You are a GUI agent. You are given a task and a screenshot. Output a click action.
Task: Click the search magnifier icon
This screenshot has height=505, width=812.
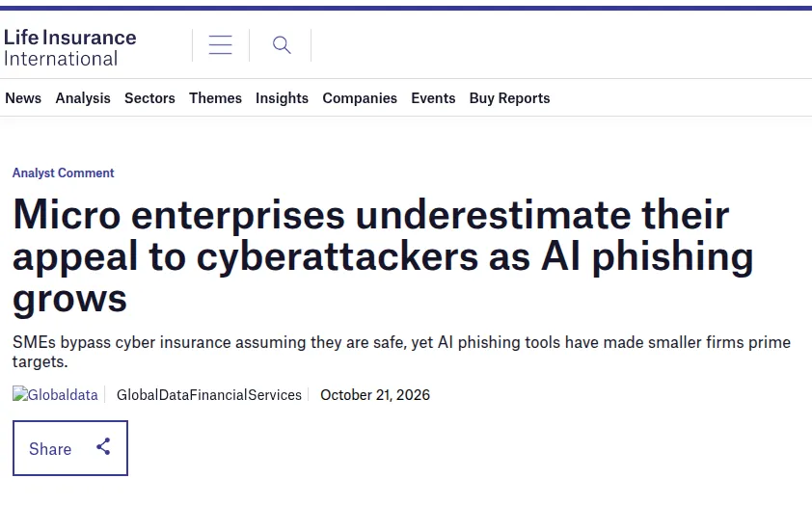[x=282, y=45]
